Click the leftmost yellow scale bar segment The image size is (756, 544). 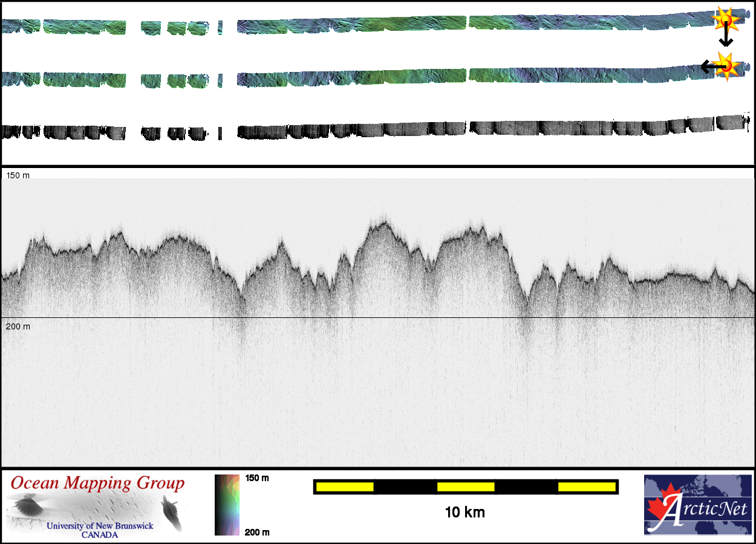tap(345, 487)
